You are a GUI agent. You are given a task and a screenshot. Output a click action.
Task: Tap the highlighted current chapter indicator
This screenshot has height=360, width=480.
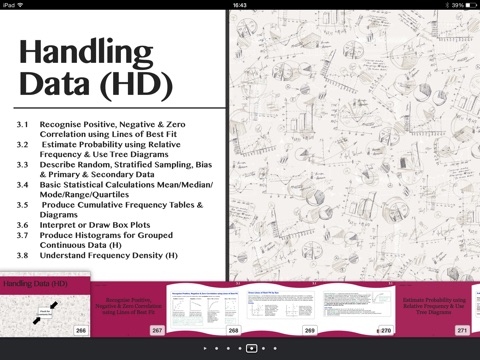point(251,348)
